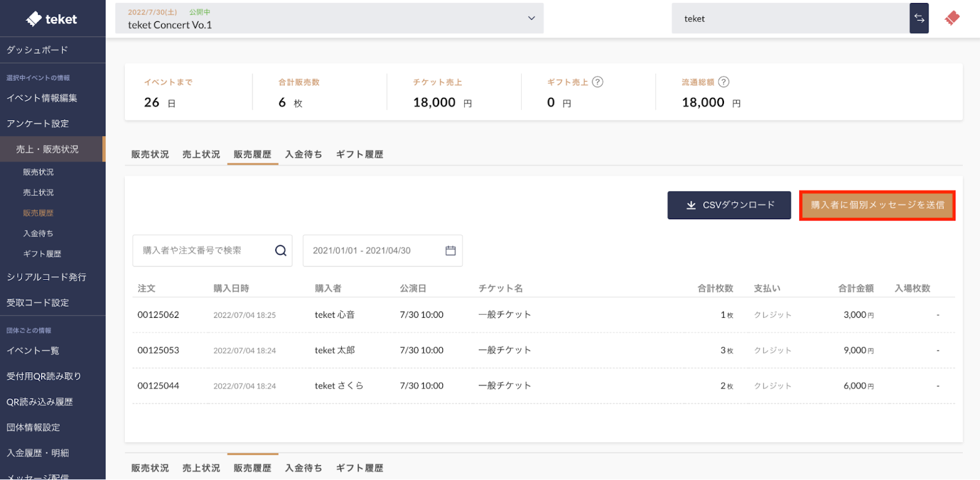Select 受付用QR読み取り in the sidebar
The image size is (980, 480).
coord(43,376)
